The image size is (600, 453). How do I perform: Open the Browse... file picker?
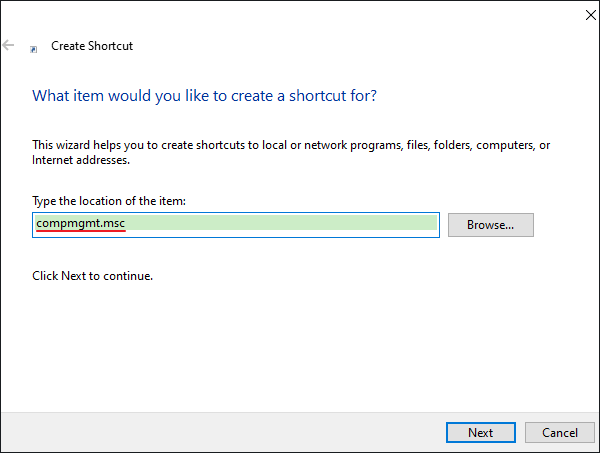point(491,225)
